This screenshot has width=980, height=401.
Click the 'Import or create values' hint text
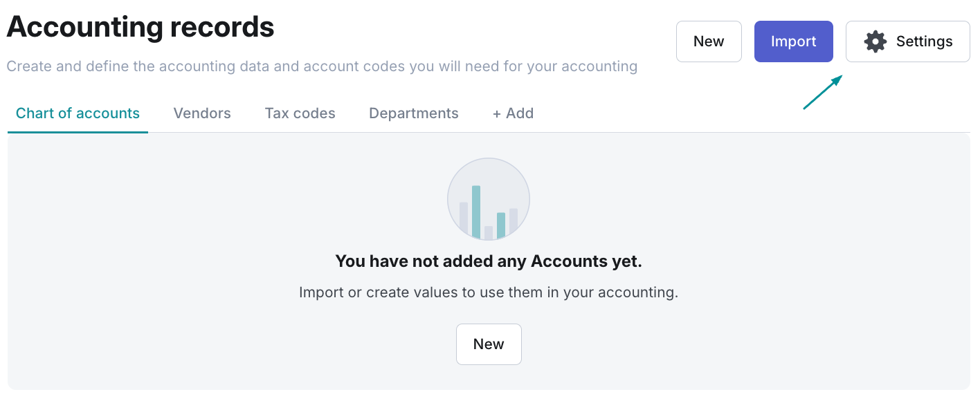click(489, 292)
